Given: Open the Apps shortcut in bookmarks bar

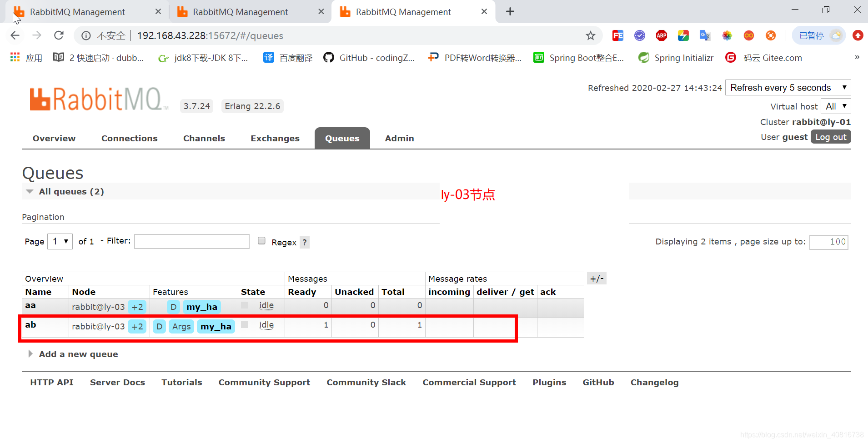Looking at the screenshot, I should tap(26, 58).
